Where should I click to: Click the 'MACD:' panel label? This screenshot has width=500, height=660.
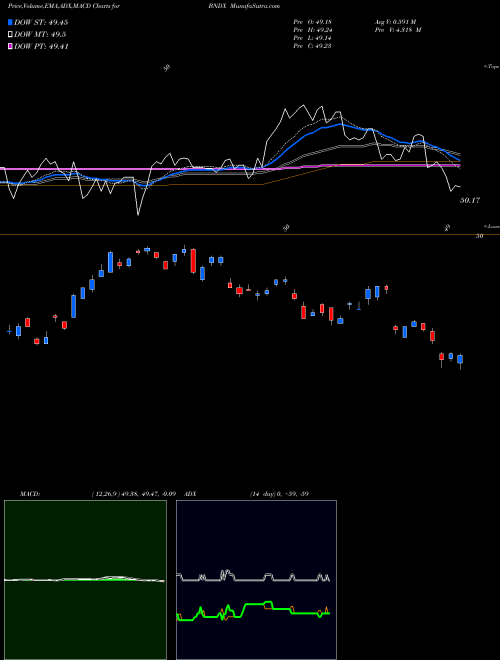coord(30,494)
